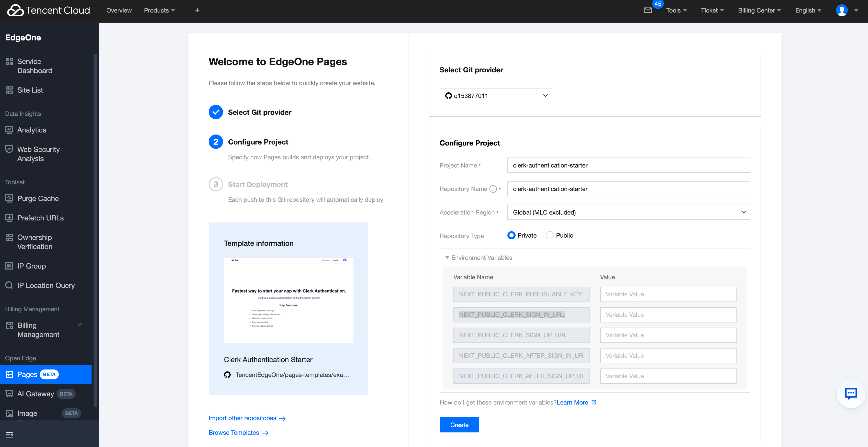
Task: Click the IP Group icon
Action: (9, 266)
